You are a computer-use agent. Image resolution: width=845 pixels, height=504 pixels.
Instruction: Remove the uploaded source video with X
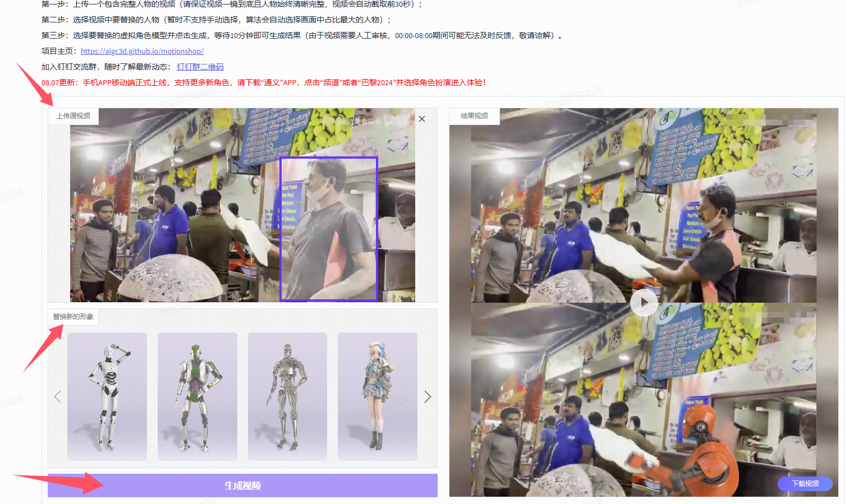point(422,119)
